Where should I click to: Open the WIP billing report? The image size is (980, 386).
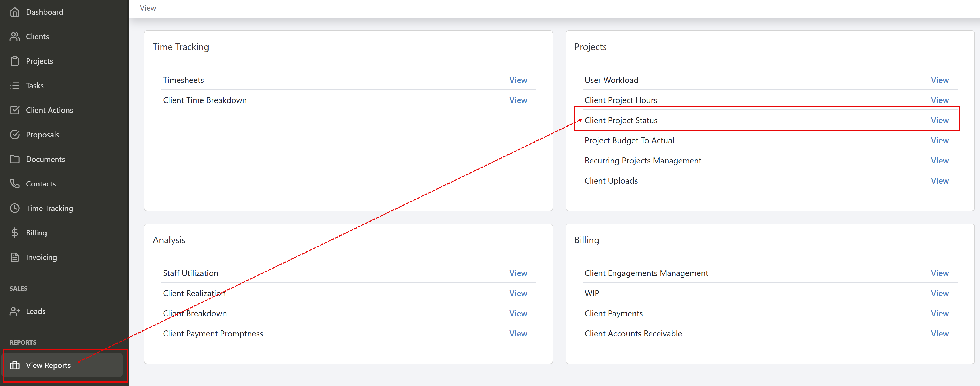tap(940, 293)
